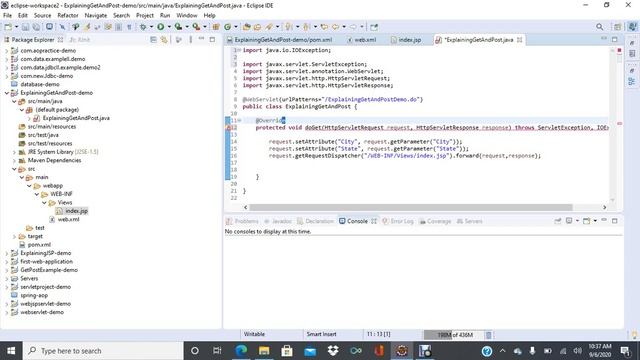Click the New Java Class green icon
The width and height of the screenshot is (640, 360).
click(x=227, y=27)
